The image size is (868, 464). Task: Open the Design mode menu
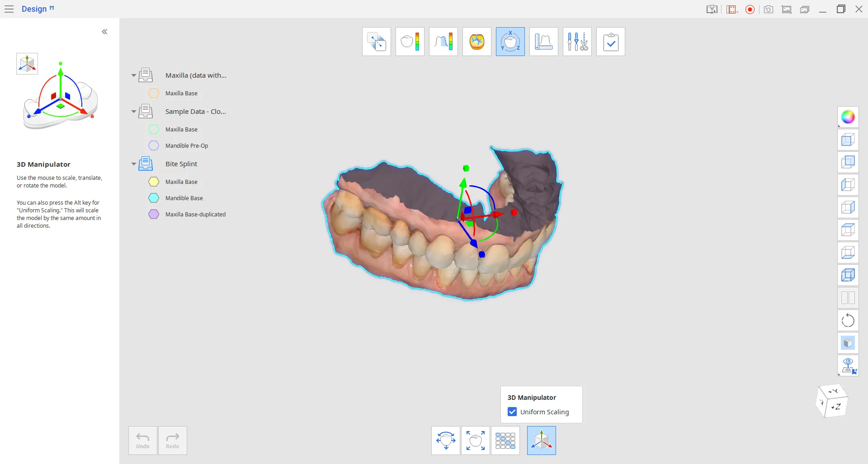pos(38,9)
